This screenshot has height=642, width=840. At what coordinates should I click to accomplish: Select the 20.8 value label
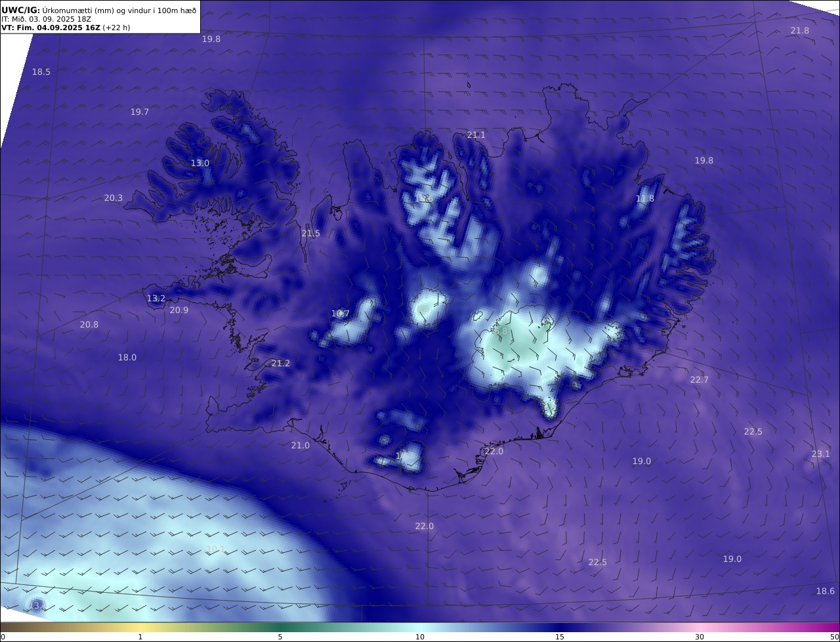tap(89, 325)
